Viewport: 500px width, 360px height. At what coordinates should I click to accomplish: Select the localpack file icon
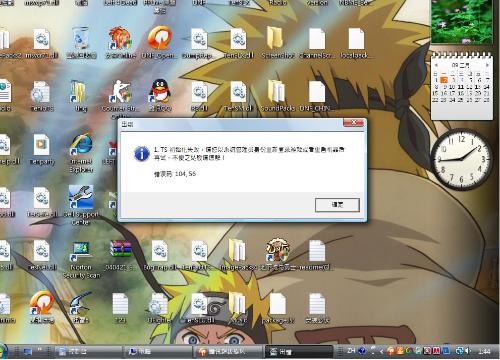[x=355, y=42]
